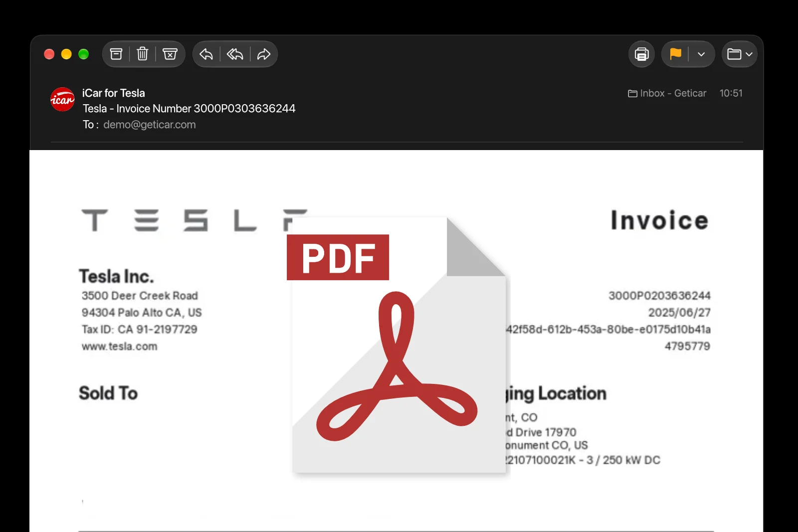
Task: Forward the Tesla invoice email
Action: pos(264,54)
